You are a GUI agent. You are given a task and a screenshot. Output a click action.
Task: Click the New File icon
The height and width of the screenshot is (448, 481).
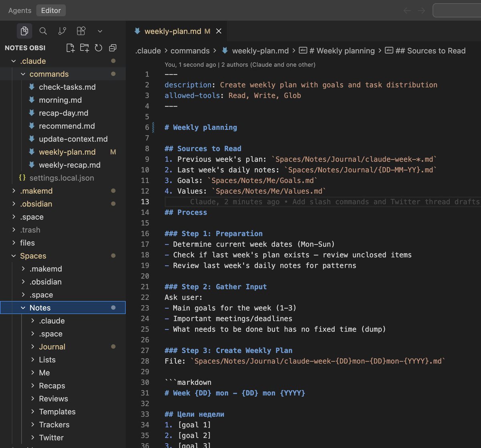(x=71, y=48)
